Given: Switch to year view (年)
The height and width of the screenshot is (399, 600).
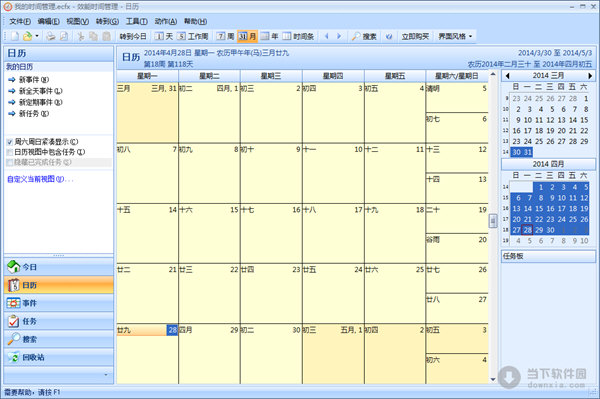Looking at the screenshot, I should (x=269, y=36).
